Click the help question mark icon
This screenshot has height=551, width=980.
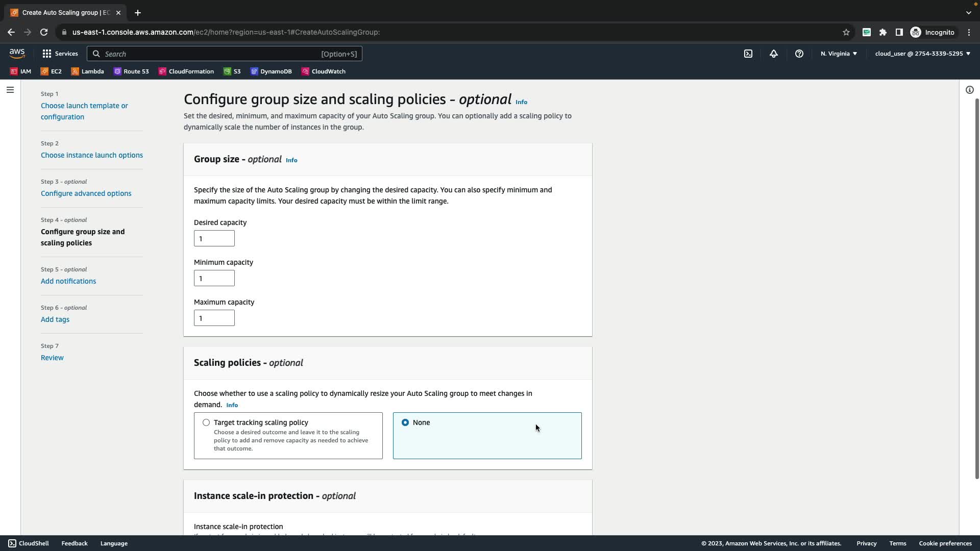799,54
